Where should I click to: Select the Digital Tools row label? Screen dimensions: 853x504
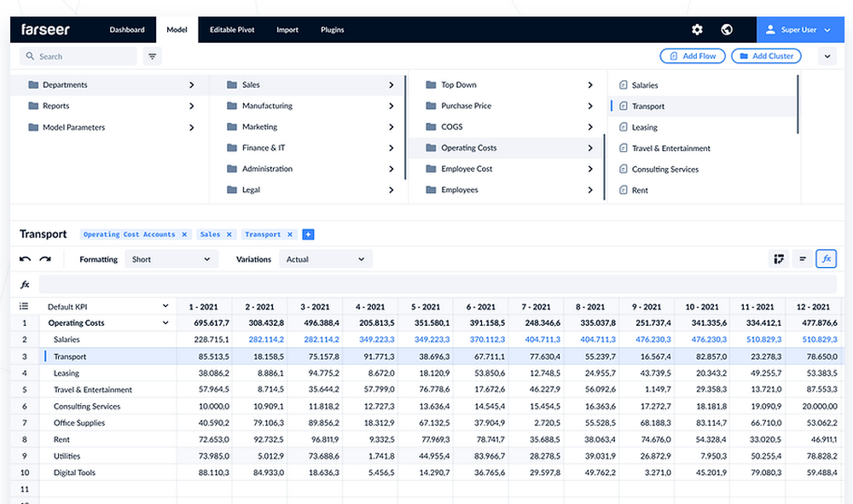74,472
